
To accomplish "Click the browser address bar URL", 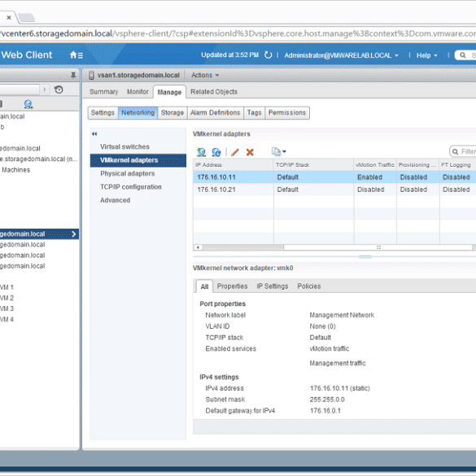I will 238,33.
